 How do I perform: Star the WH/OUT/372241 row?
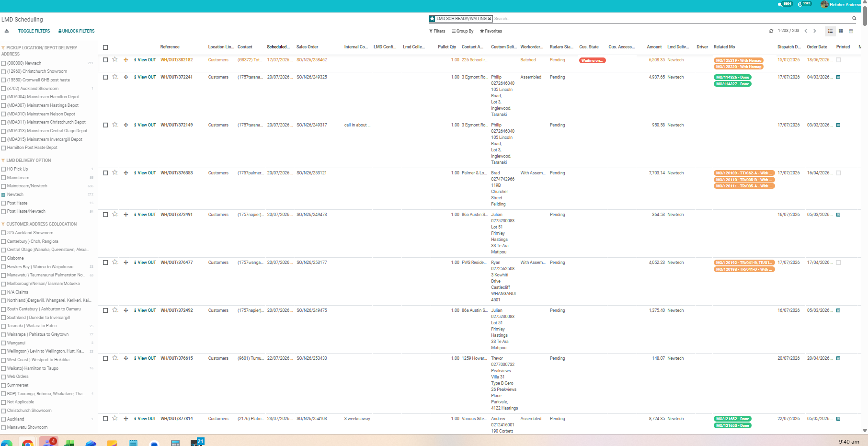point(115,77)
